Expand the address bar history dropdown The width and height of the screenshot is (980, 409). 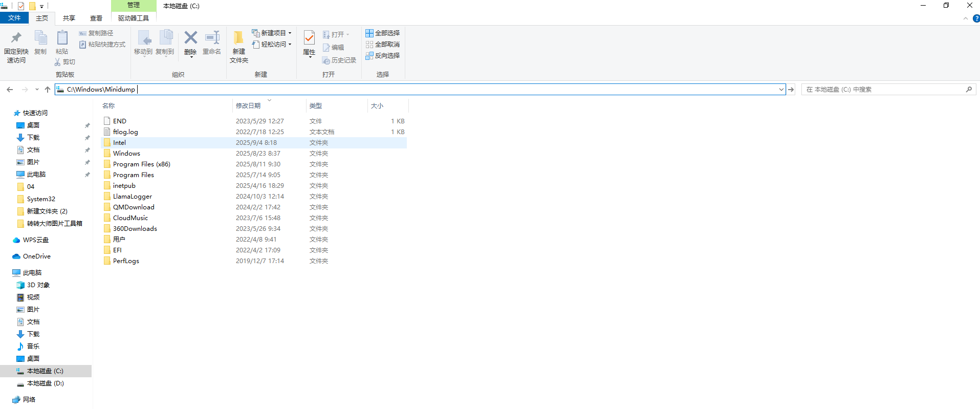point(781,90)
